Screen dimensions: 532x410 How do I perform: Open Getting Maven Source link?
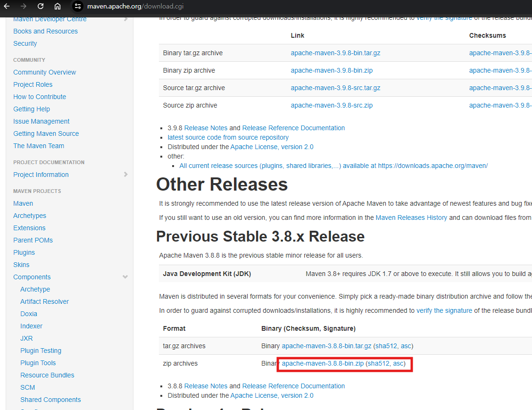coord(46,134)
